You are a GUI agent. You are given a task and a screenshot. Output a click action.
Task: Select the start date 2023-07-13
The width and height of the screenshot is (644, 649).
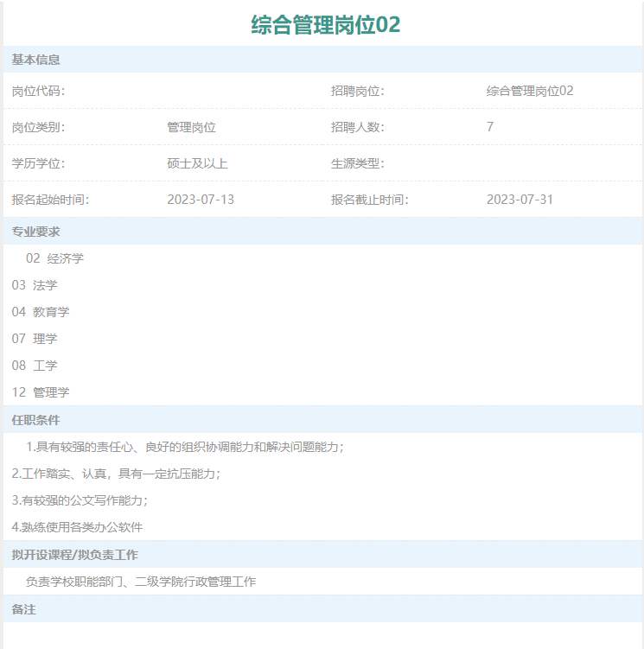coord(201,200)
